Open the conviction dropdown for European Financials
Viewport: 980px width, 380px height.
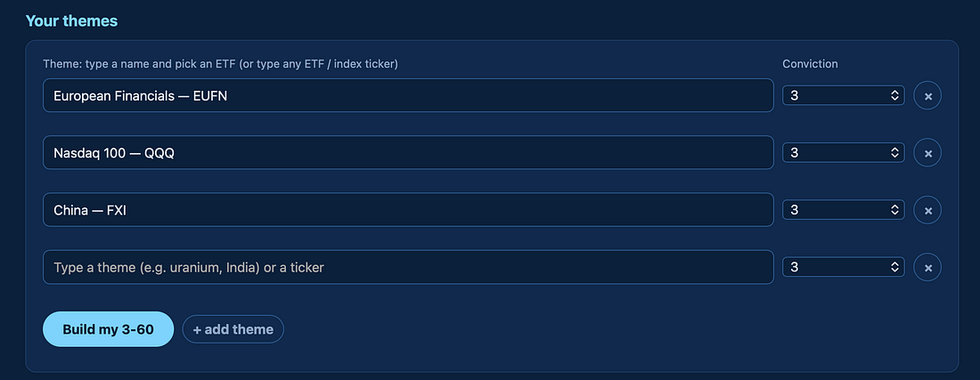pos(843,95)
